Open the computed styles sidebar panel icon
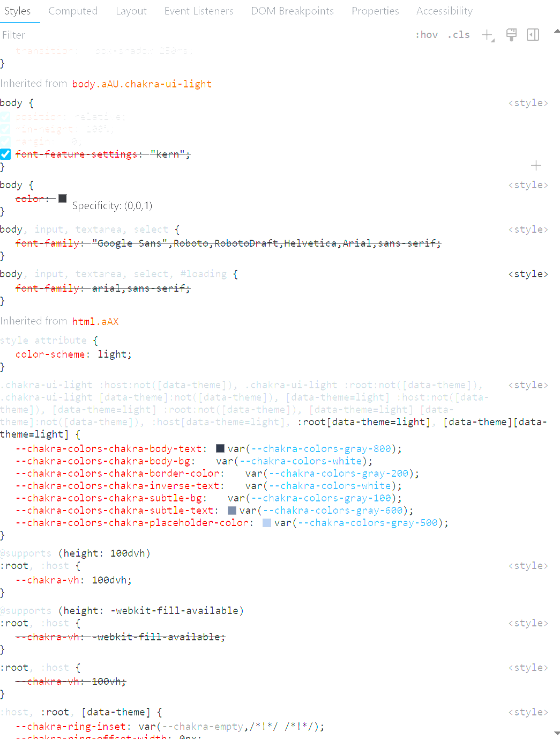The height and width of the screenshot is (739, 560). tap(533, 34)
